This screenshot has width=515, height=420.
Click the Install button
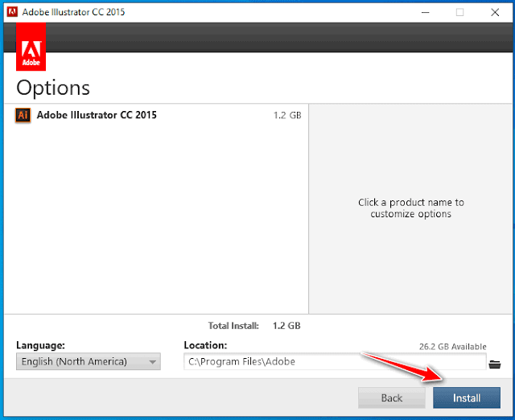(467, 397)
